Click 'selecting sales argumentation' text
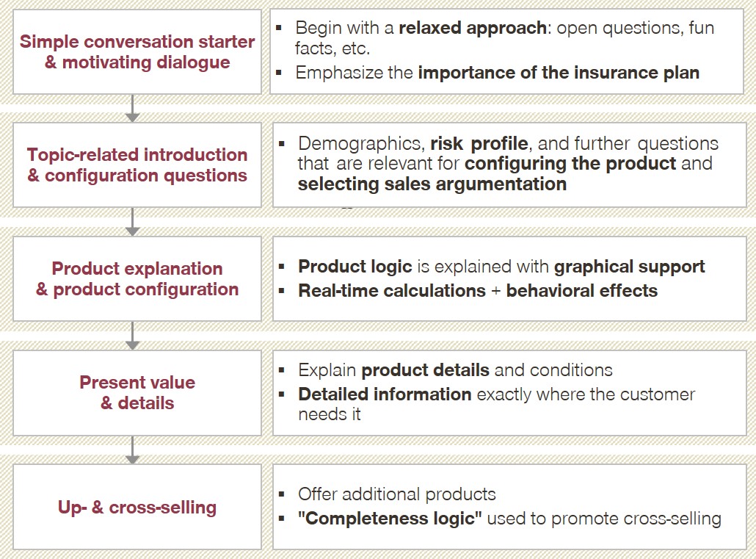This screenshot has height=559, width=756. click(x=432, y=184)
